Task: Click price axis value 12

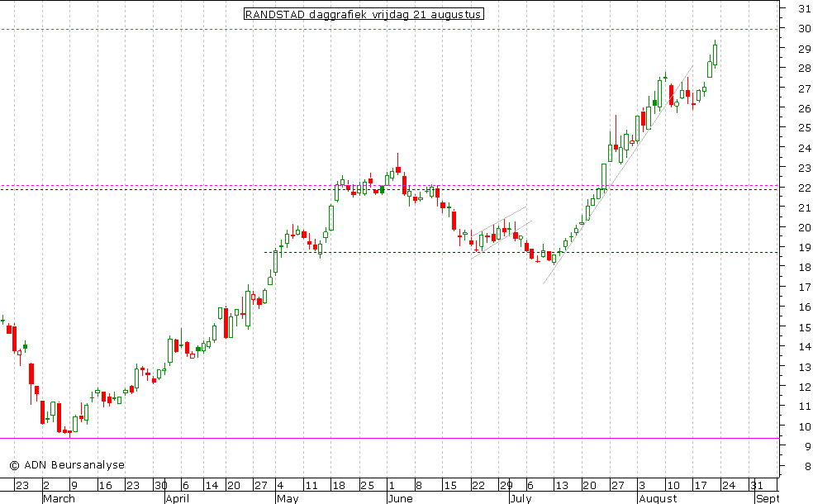Action: [805, 387]
